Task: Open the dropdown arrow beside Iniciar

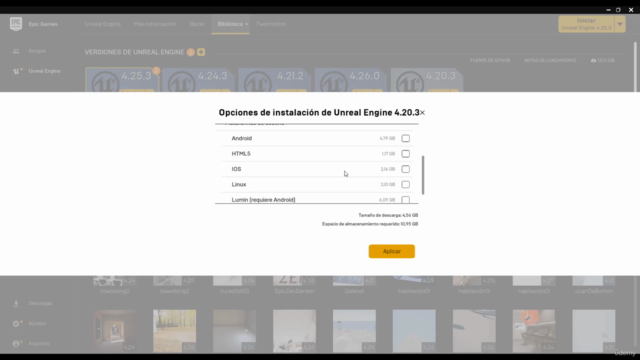Action: coord(620,24)
